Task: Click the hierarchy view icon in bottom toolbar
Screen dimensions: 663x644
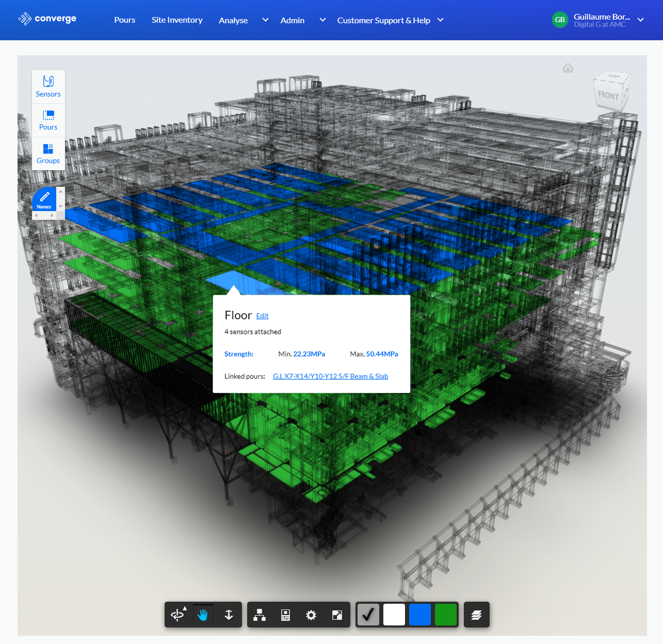Action: pyautogui.click(x=260, y=615)
